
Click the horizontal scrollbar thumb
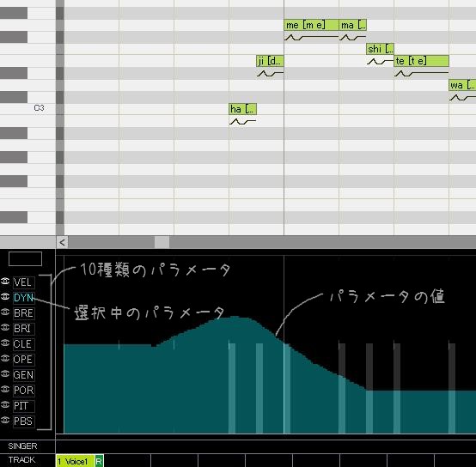click(x=162, y=242)
